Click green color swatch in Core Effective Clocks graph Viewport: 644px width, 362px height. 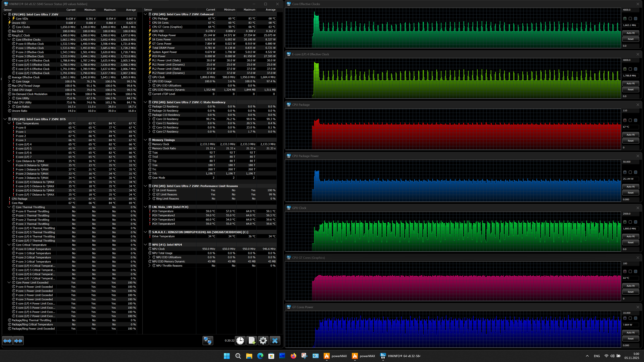(625, 19)
